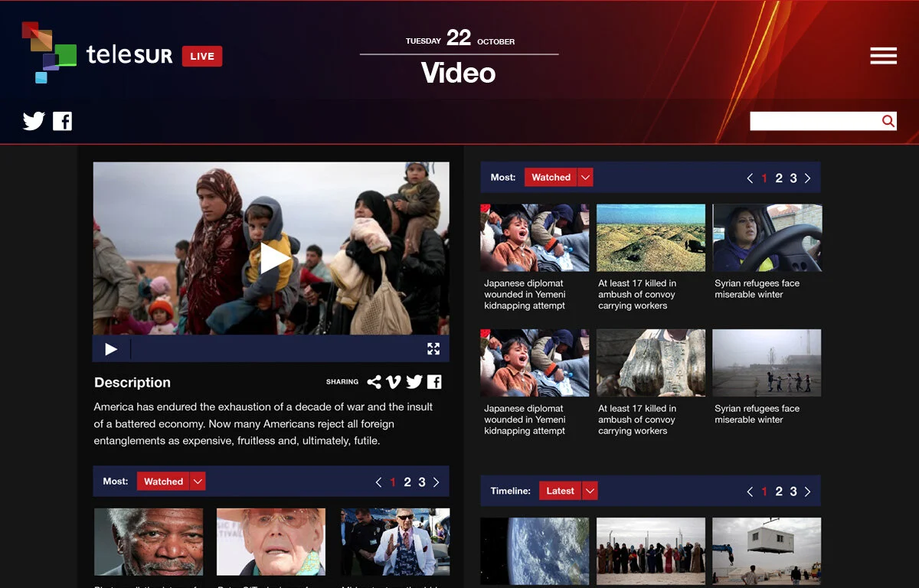Click second-row 'Japanese diplomat wounded' headline
This screenshot has height=588, width=919.
click(x=525, y=420)
